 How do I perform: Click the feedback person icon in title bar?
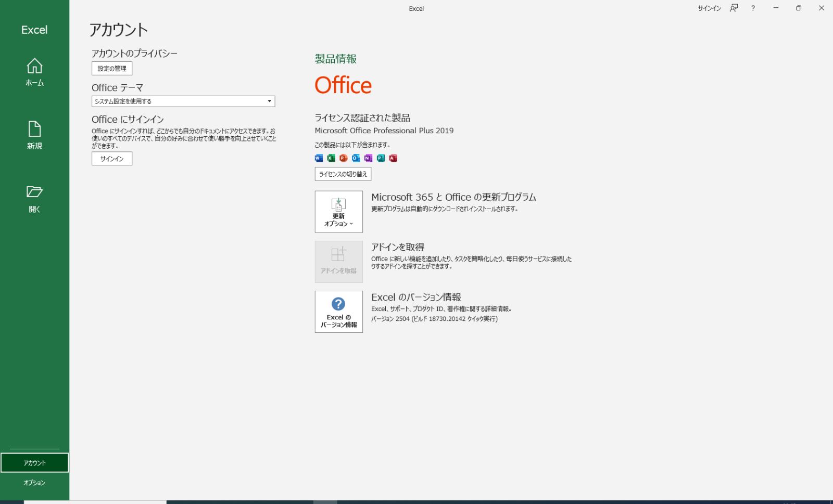[734, 8]
